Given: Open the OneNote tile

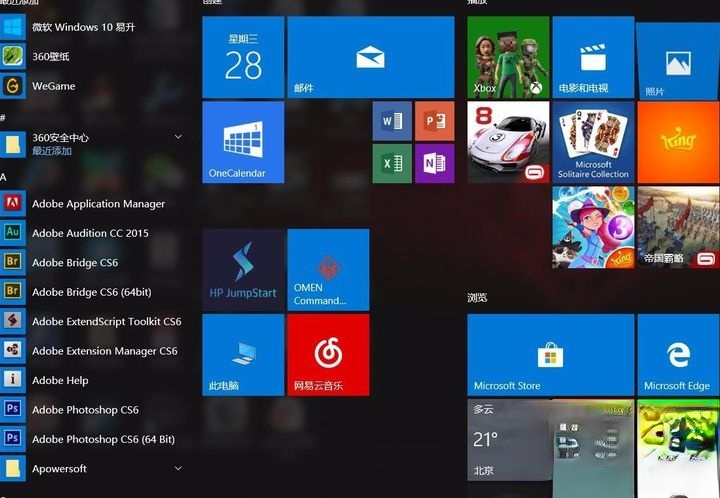Looking at the screenshot, I should pos(434,163).
